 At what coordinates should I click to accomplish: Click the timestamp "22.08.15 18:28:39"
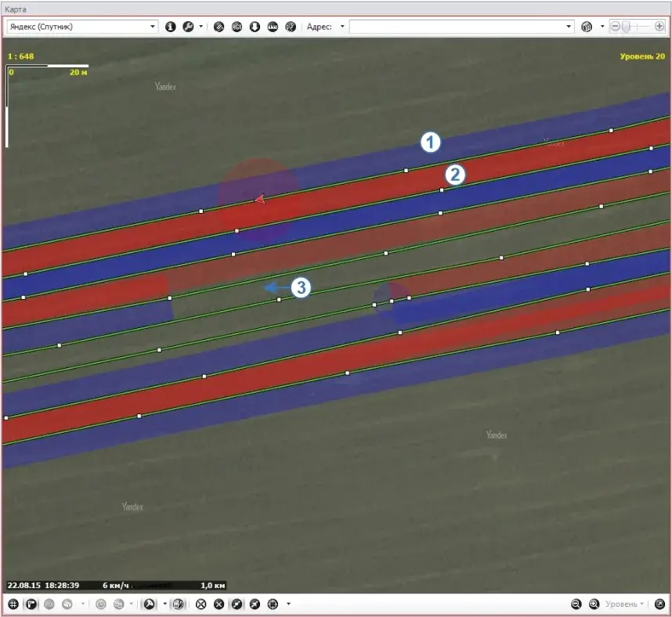(x=43, y=586)
